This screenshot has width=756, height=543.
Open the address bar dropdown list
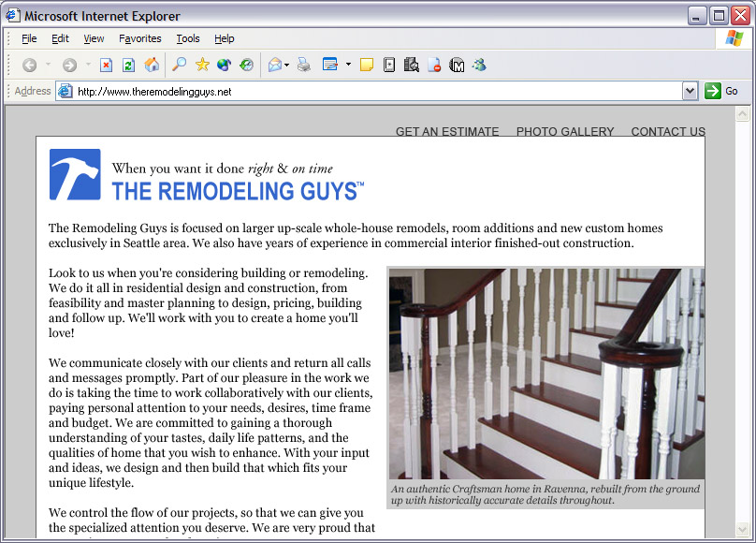690,91
